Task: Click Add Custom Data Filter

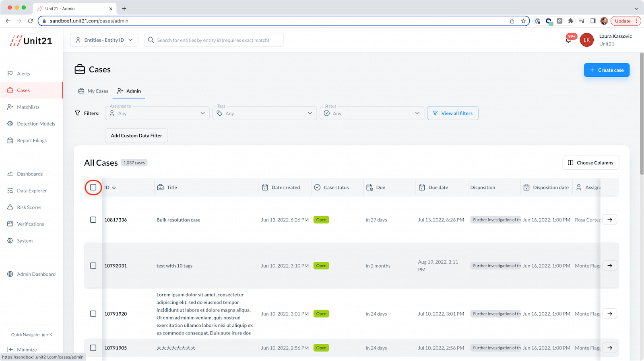Action: 136,135
